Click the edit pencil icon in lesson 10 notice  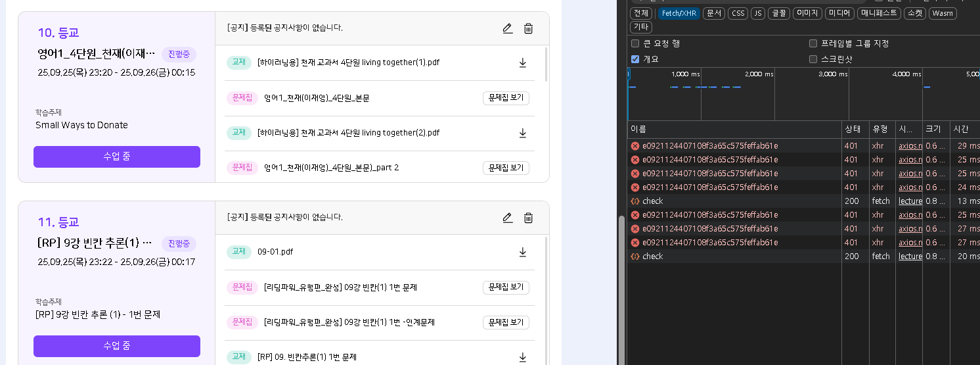pyautogui.click(x=507, y=28)
